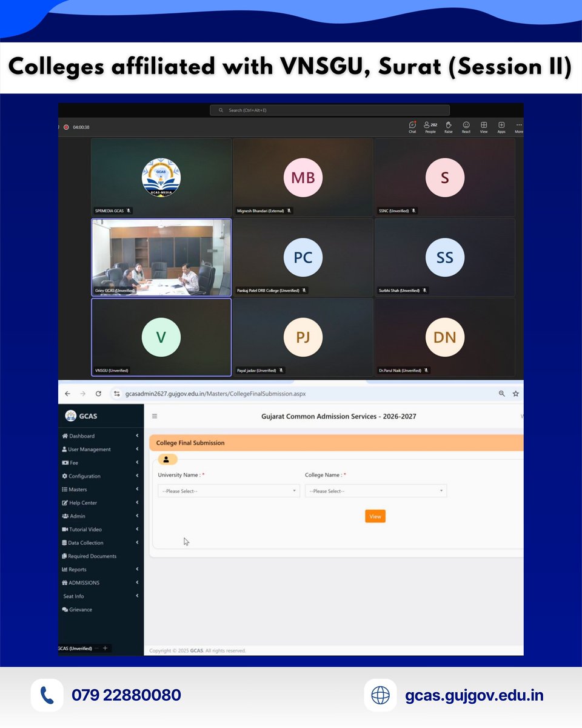Select Seat Info in the sidebar

(73, 596)
